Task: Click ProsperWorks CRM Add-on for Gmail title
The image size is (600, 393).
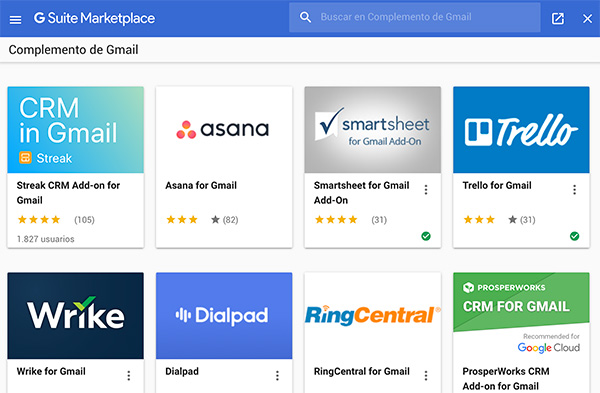Action: [506, 379]
